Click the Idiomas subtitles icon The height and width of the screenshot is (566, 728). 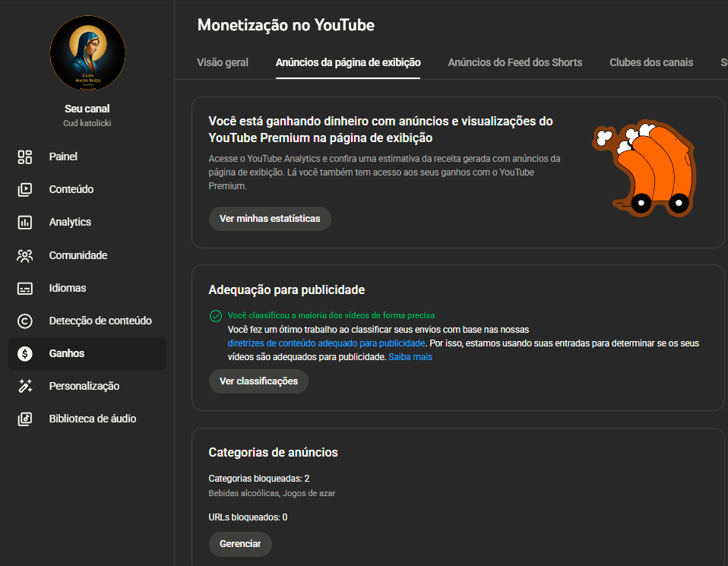coord(24,289)
